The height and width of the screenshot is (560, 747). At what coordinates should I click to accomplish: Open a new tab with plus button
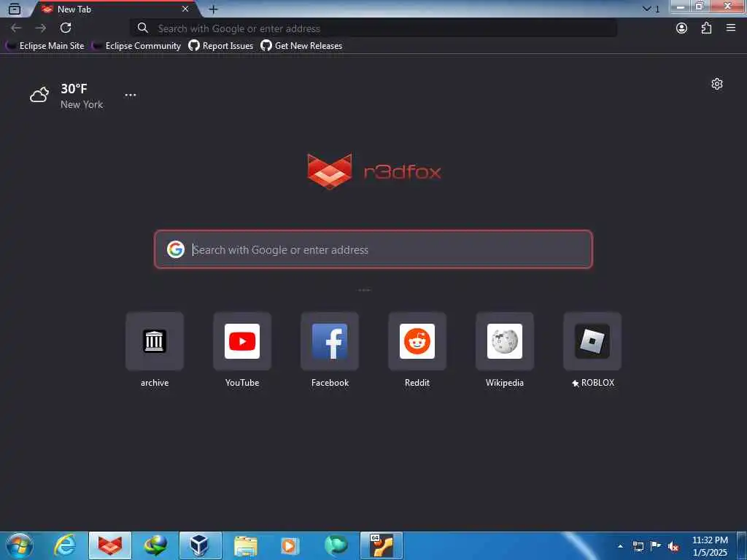click(214, 9)
